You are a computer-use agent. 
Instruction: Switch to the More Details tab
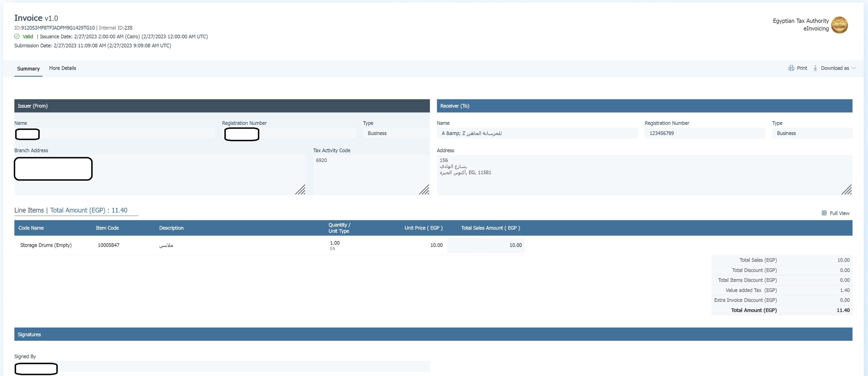[63, 68]
